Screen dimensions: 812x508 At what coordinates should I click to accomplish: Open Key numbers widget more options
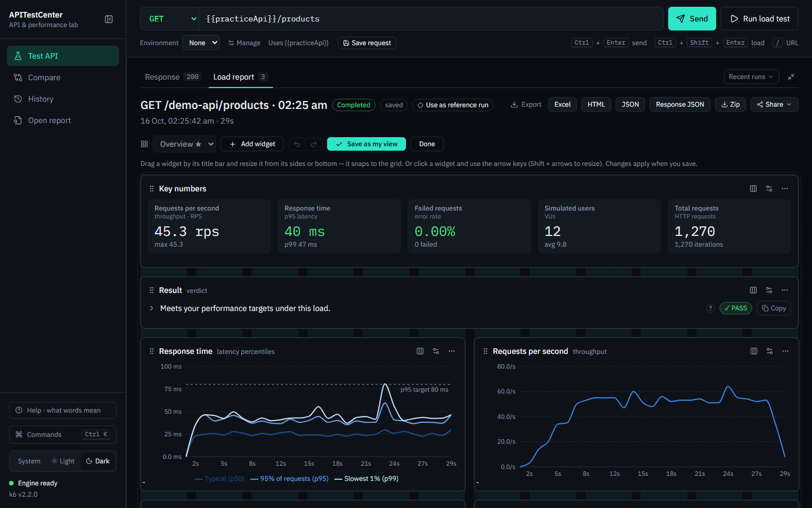[785, 189]
